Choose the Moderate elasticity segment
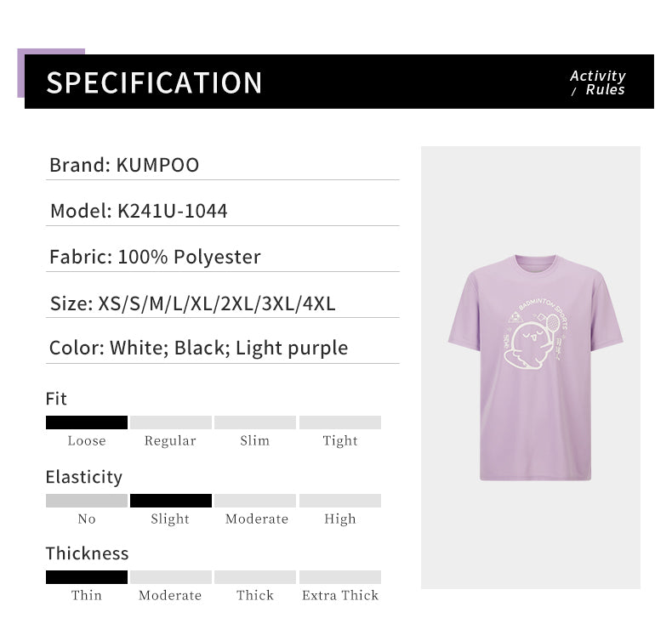Viewport: 672px width, 635px height. point(254,501)
